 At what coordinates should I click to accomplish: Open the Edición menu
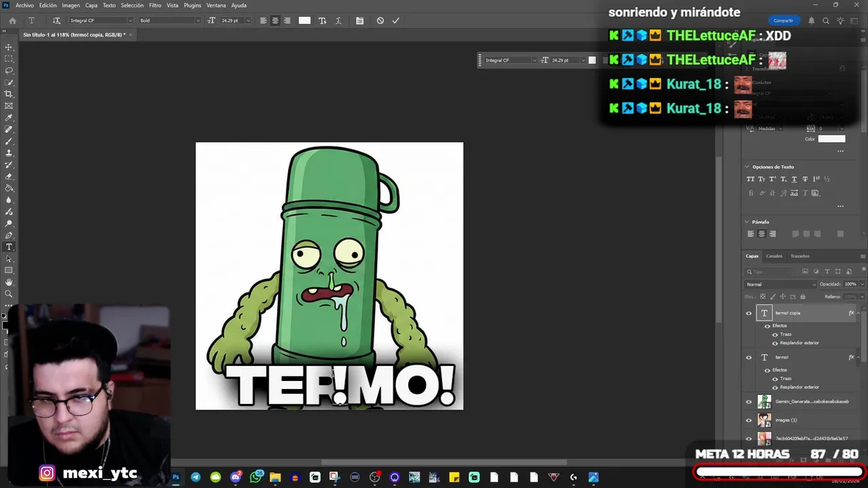click(48, 5)
